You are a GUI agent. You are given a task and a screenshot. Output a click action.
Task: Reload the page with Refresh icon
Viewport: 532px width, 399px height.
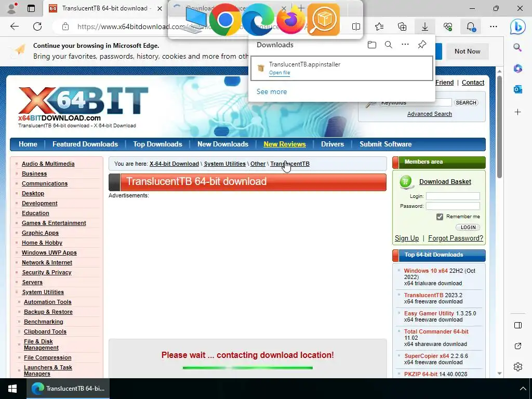[x=37, y=26]
